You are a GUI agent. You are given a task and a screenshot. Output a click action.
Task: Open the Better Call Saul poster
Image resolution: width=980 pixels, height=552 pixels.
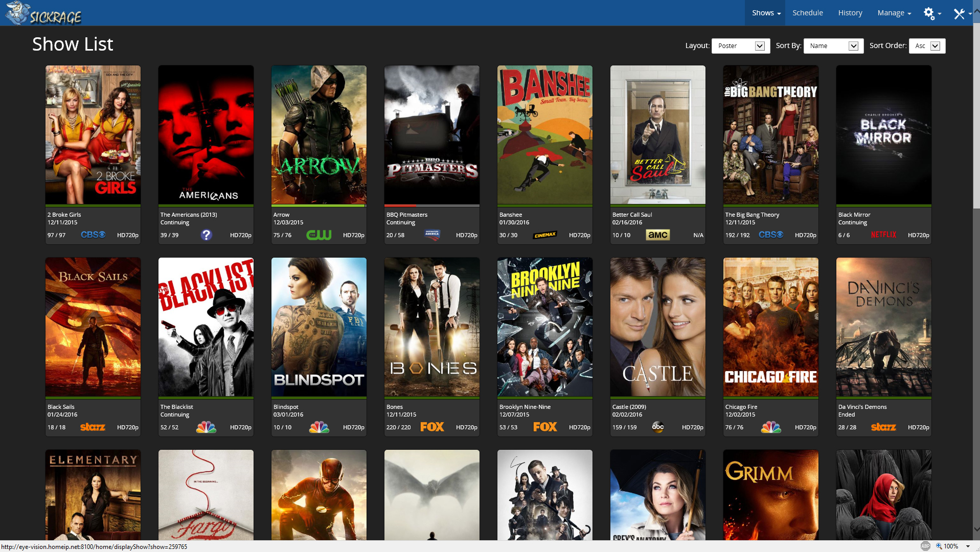coord(658,135)
